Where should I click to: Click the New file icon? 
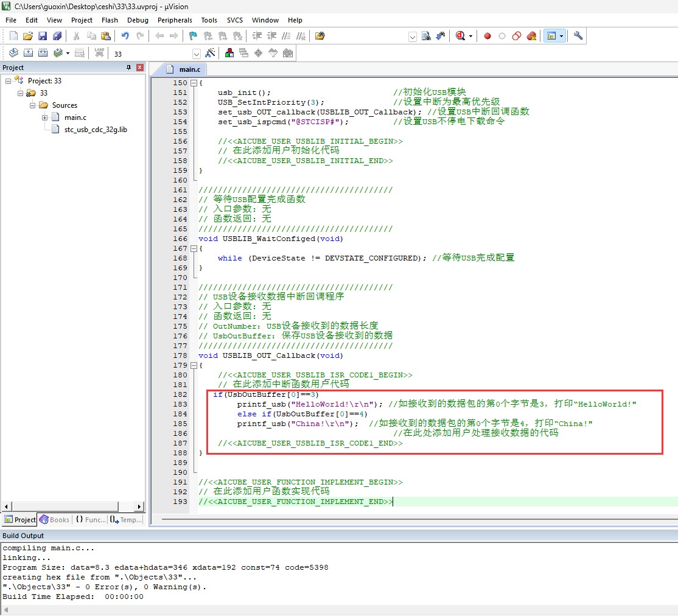click(x=13, y=36)
